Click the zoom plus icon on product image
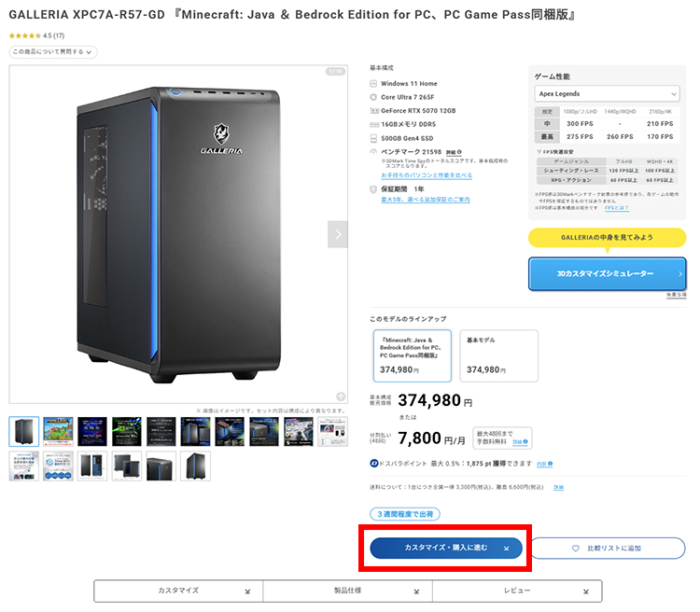700x612 pixels. point(341,396)
